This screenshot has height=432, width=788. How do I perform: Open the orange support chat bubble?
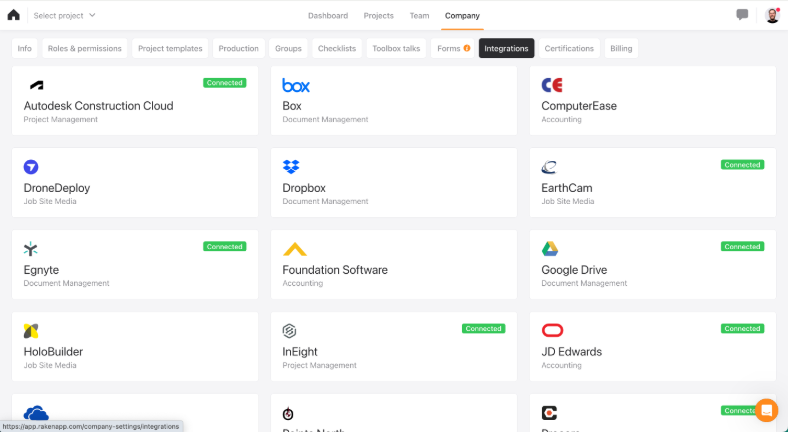(766, 410)
